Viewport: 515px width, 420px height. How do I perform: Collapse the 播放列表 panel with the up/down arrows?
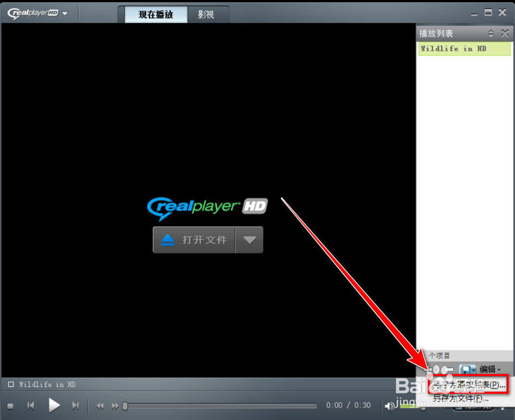tap(491, 33)
